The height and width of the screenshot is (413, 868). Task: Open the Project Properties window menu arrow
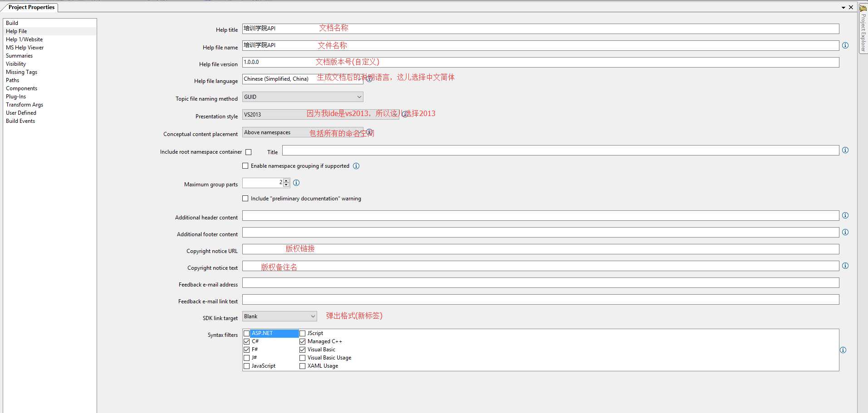coord(843,7)
